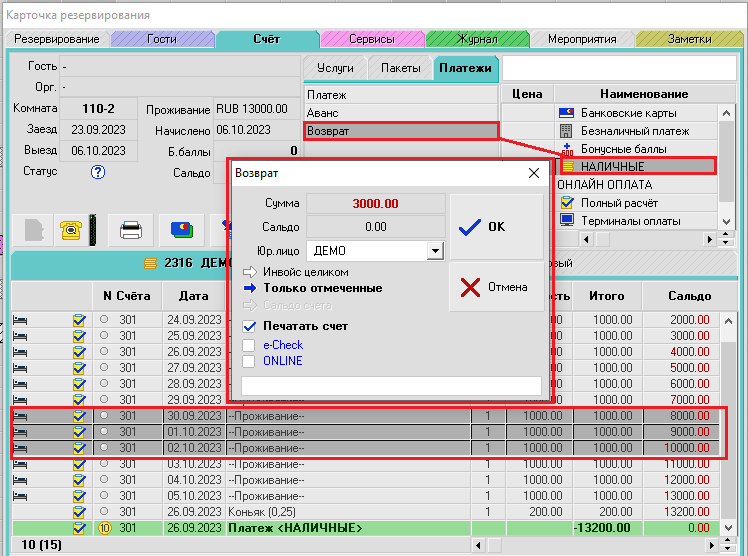Click the printer icon in the toolbar

(x=130, y=229)
